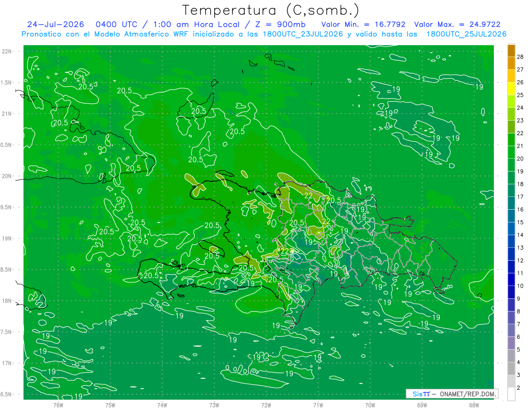Click the dark orange swatch above 28

(511, 51)
